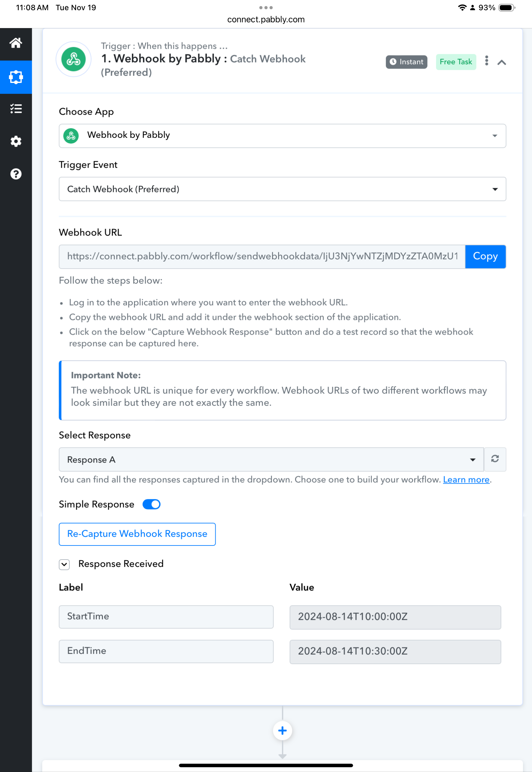Image resolution: width=532 pixels, height=772 pixels.
Task: Open the Learn more link
Action: [x=466, y=480]
